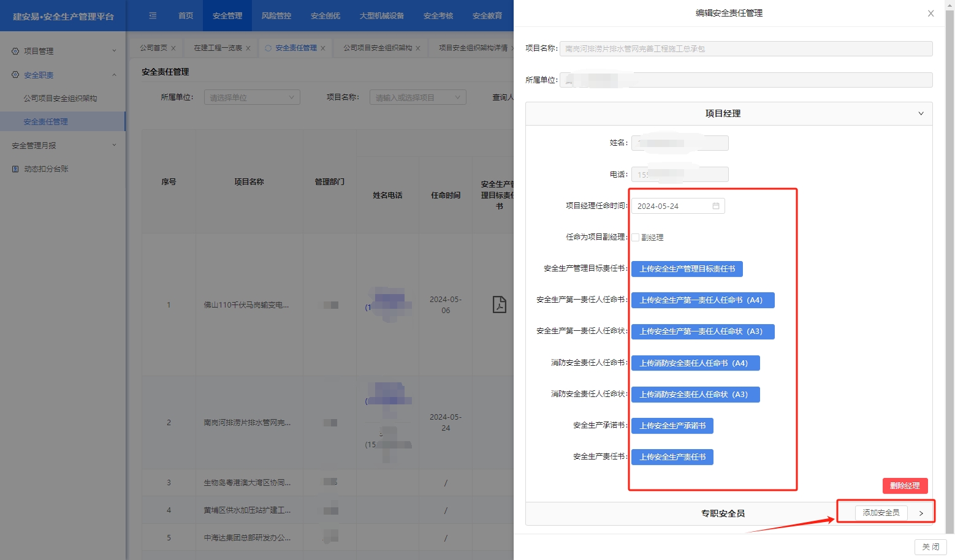955x560 pixels.
Task: Tick the 副经理 checkbox
Action: tap(636, 238)
